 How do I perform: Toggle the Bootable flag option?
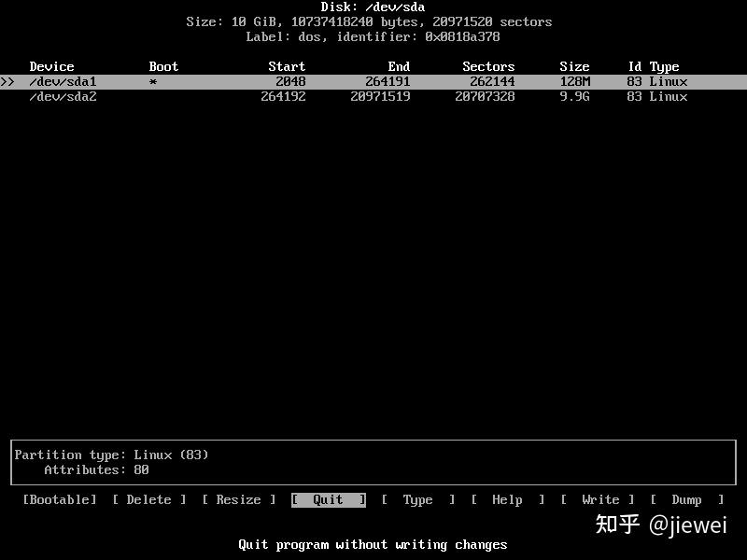(x=58, y=499)
